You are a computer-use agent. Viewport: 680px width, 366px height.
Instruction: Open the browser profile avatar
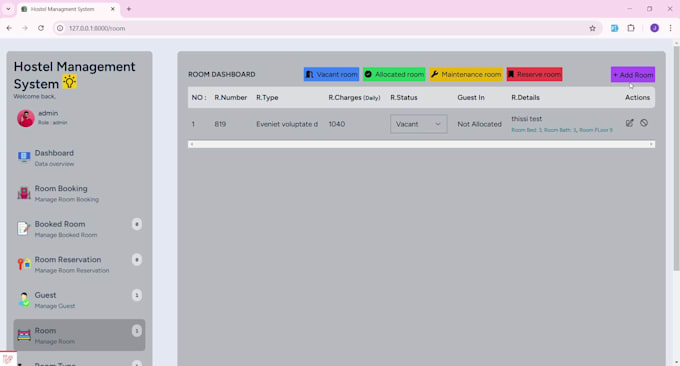pos(654,28)
